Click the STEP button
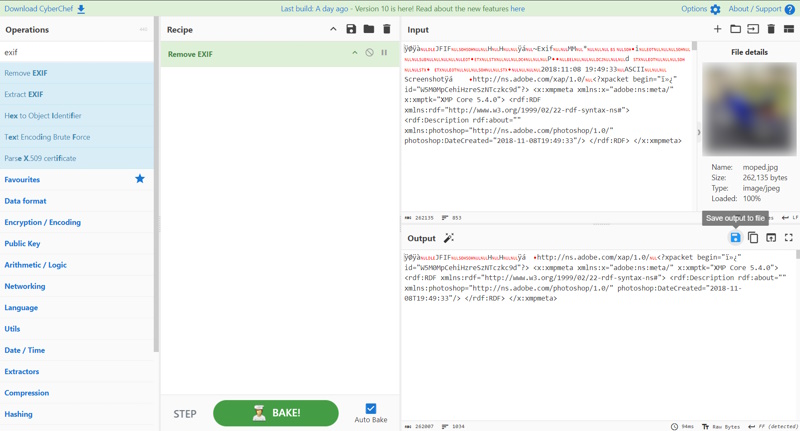Viewport: 800px width, 431px height. coord(185,414)
